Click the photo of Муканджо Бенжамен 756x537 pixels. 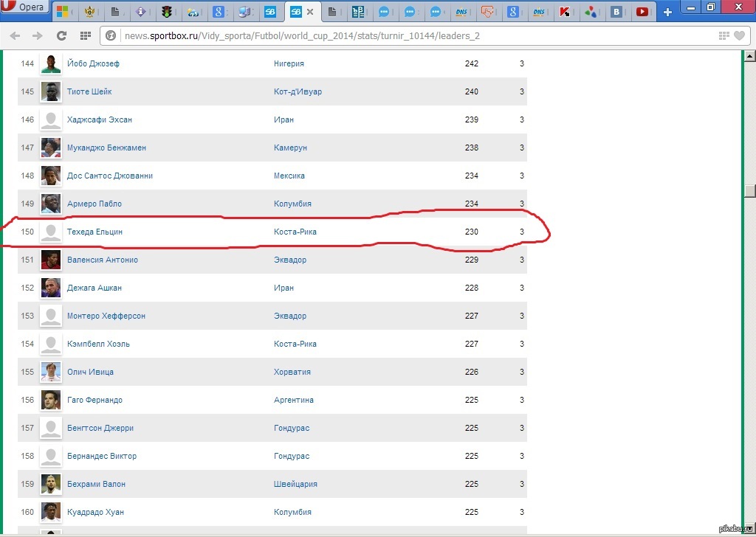pyautogui.click(x=51, y=148)
